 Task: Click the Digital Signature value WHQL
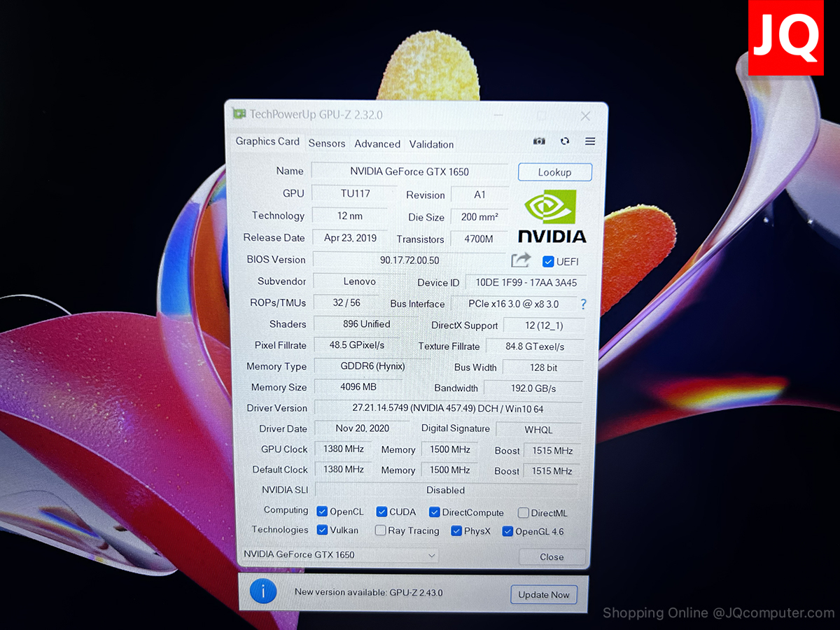538,430
